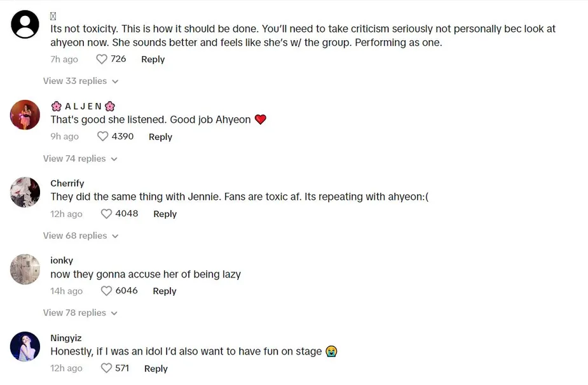Open Ningyiz username link
This screenshot has height=385, width=588.
(x=66, y=338)
